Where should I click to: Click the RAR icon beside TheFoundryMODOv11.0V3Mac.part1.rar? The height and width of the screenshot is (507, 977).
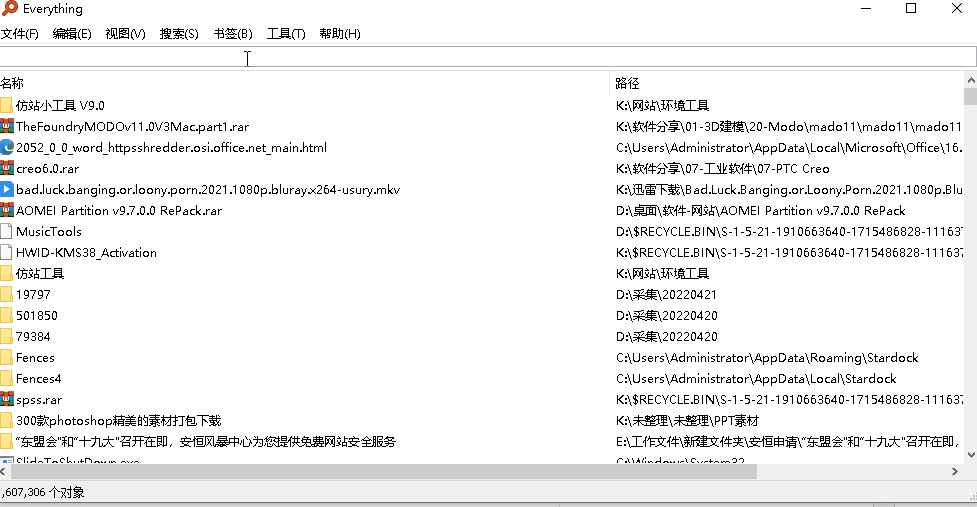[6, 126]
